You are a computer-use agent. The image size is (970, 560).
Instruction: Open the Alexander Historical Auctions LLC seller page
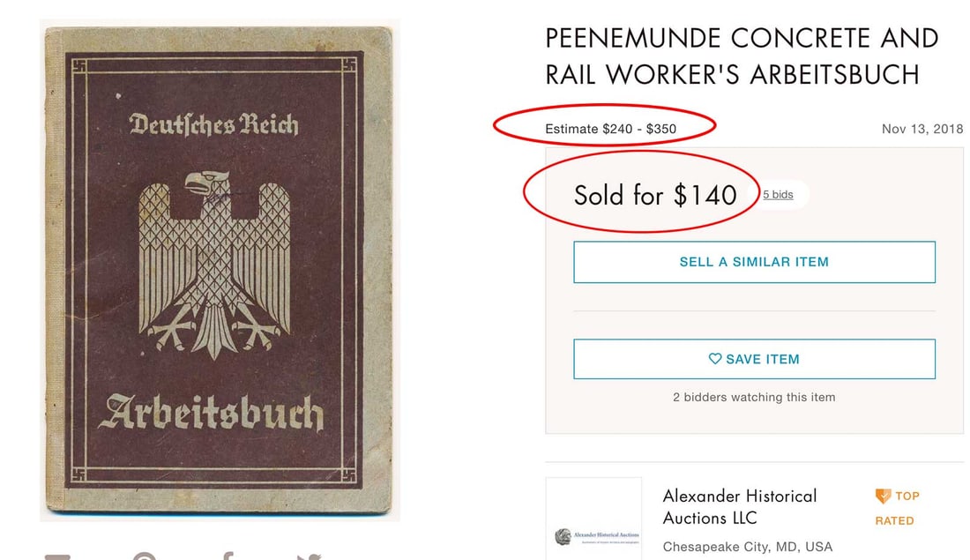(740, 506)
